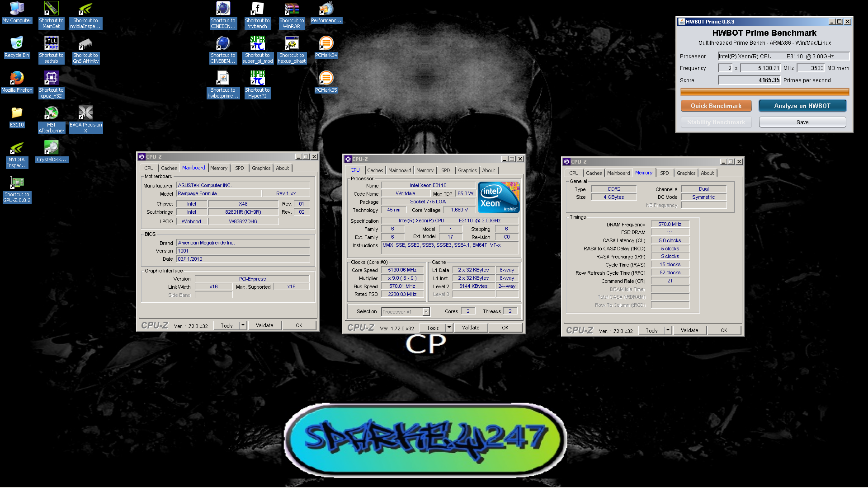Launch HyperPI shortcut
The width and height of the screenshot is (868, 488).
(257, 84)
